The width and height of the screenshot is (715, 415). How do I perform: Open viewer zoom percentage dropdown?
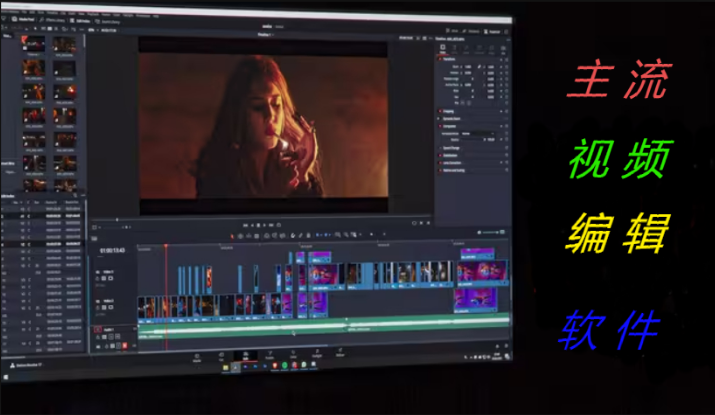tap(94, 30)
